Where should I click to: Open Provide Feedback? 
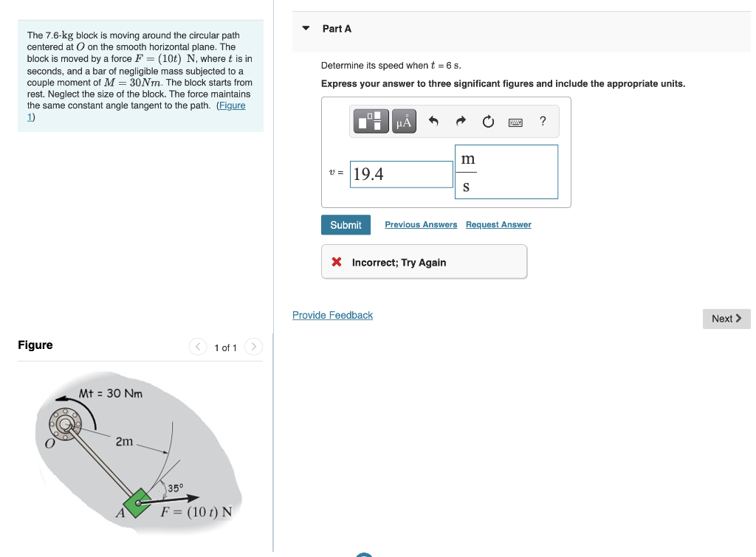(331, 314)
